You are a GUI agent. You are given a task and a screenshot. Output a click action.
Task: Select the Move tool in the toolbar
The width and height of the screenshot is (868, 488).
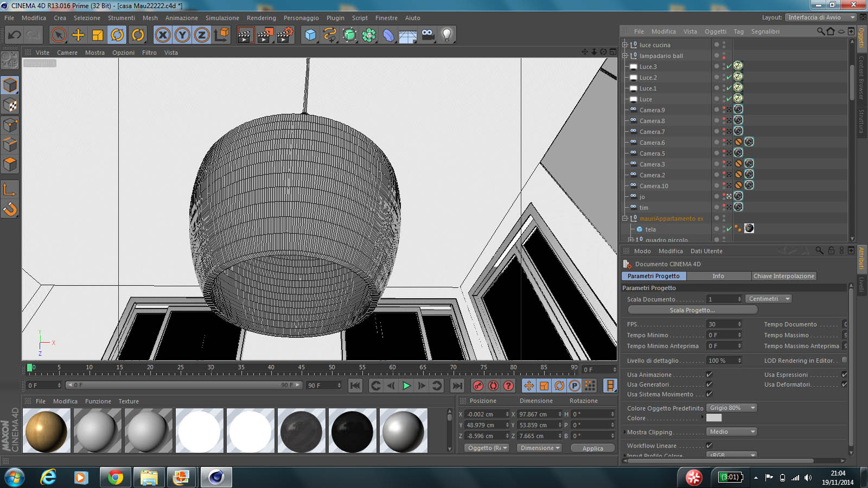(78, 35)
